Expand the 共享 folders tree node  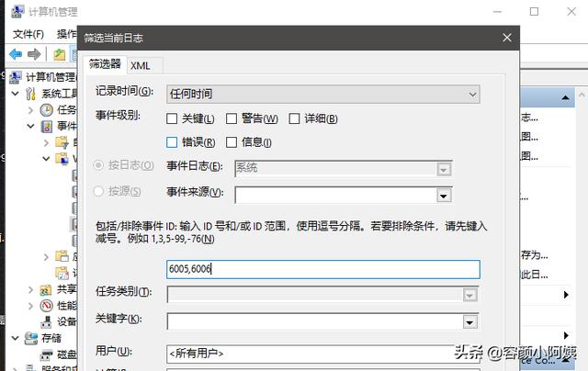click(x=30, y=289)
